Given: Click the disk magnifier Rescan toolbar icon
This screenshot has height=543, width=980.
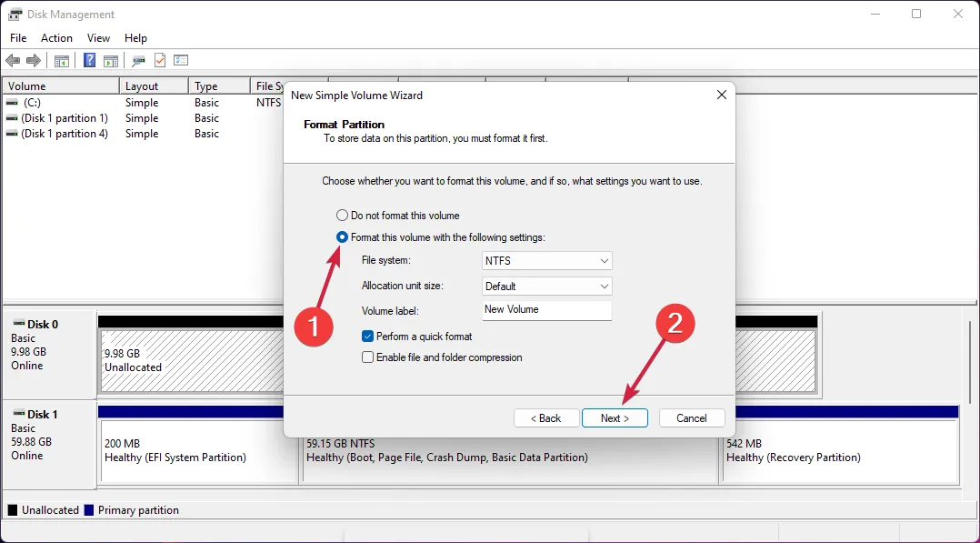Looking at the screenshot, I should (x=138, y=61).
